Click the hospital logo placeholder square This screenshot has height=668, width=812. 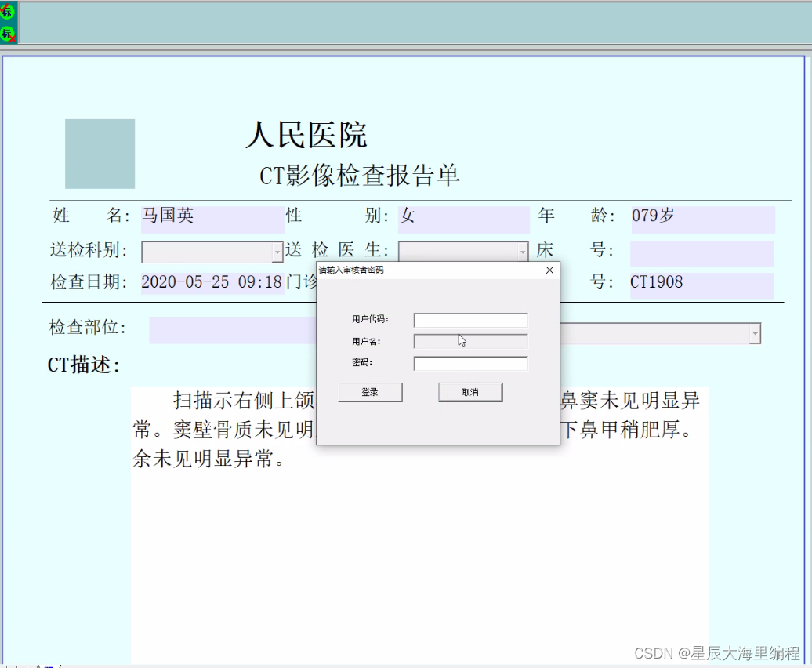point(100,154)
